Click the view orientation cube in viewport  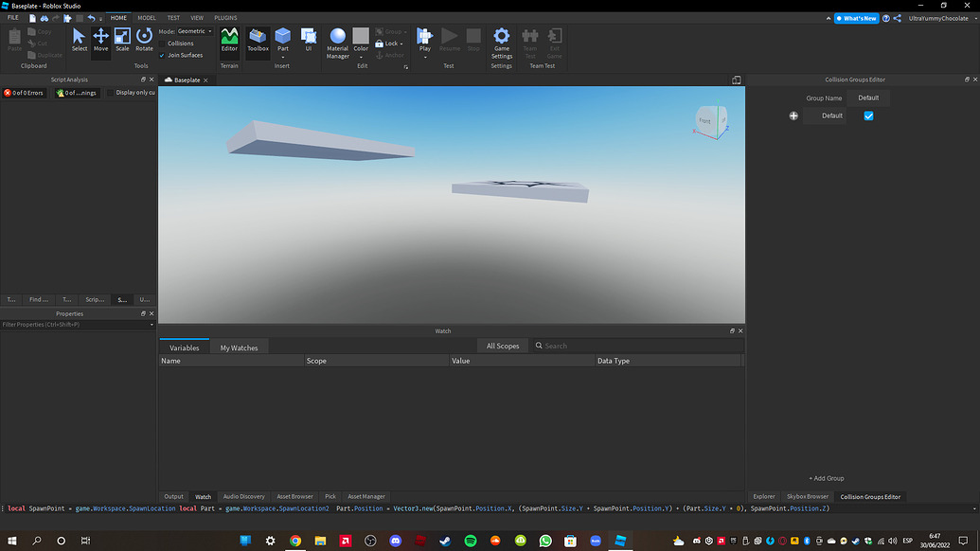pyautogui.click(x=709, y=120)
